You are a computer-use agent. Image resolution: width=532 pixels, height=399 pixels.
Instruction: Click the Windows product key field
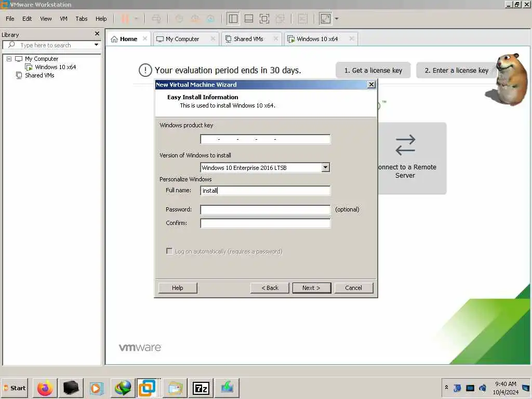tap(265, 139)
